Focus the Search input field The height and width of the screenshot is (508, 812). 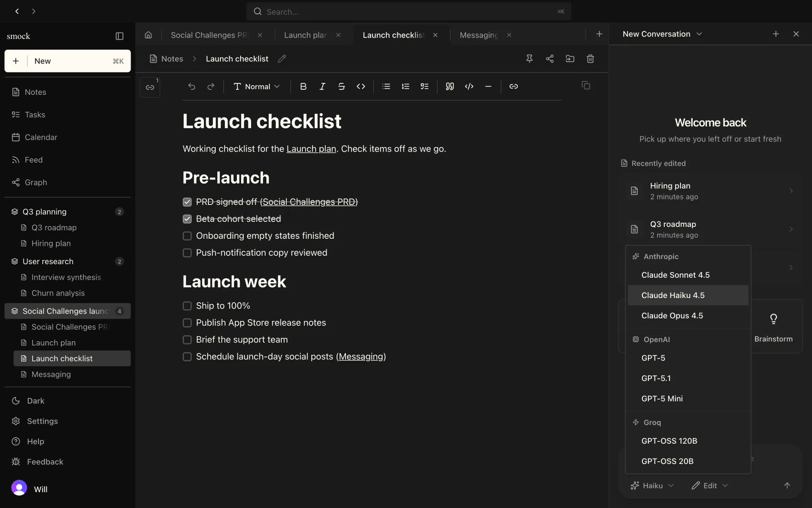[409, 11]
